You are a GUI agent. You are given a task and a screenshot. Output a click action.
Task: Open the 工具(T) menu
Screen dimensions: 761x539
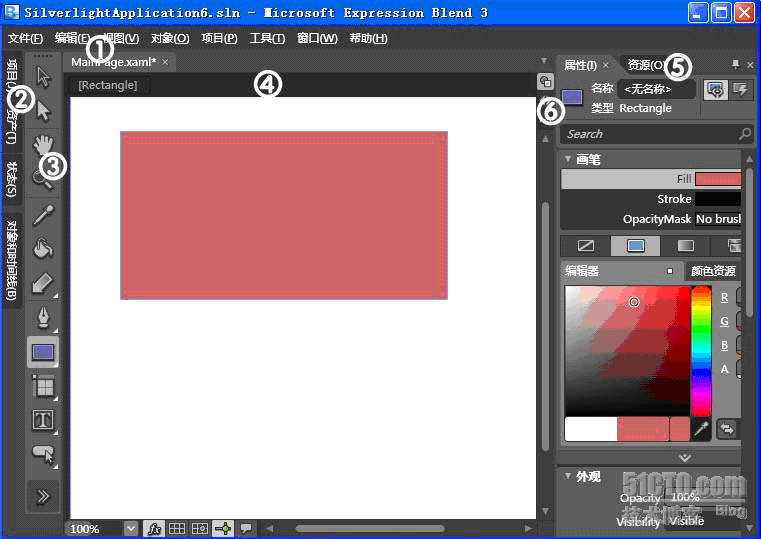(x=267, y=38)
